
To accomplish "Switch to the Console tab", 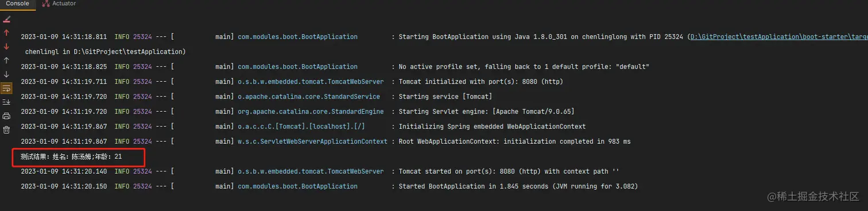I will pos(17,3).
